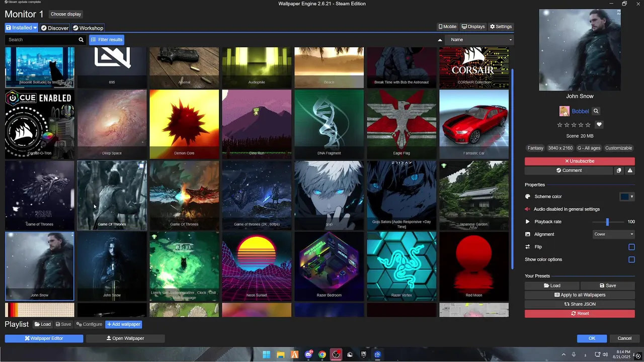Open the Installed dropdown arrow
Screen dimensions: 644x362
coord(35,28)
